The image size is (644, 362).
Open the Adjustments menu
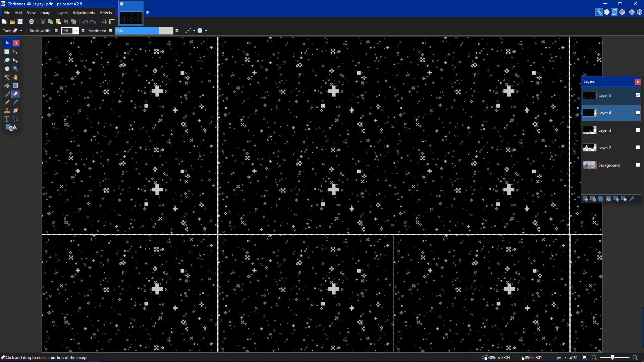click(84, 13)
